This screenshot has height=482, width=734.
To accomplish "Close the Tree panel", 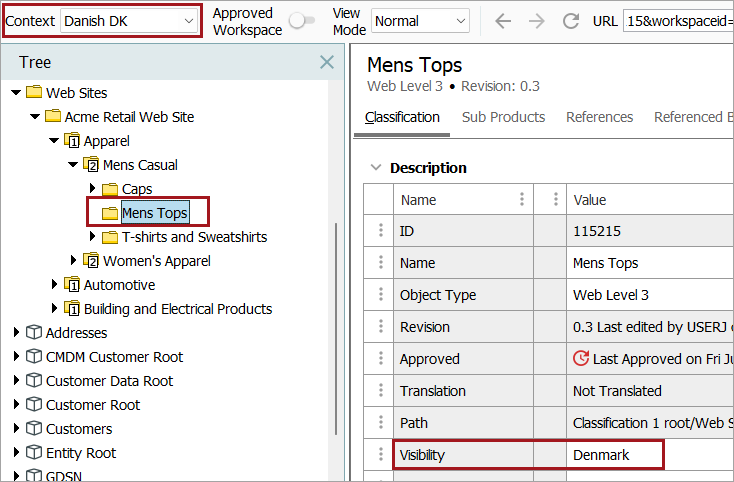I will tap(326, 62).
